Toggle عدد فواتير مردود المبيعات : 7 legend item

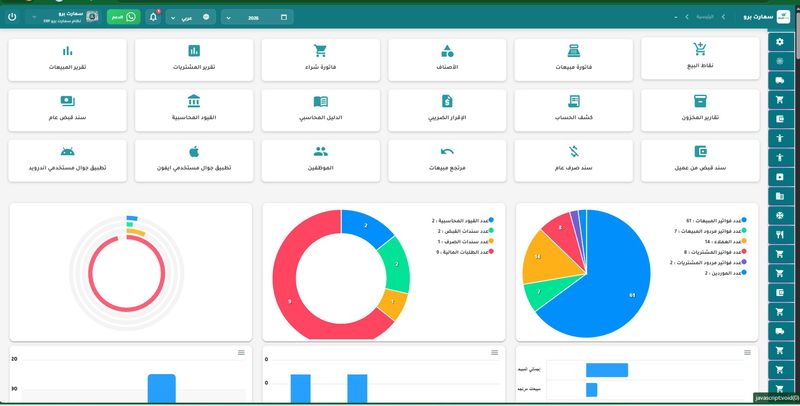710,231
